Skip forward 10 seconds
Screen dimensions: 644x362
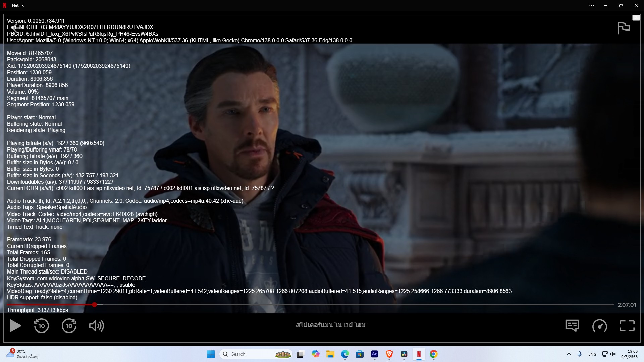click(x=69, y=326)
